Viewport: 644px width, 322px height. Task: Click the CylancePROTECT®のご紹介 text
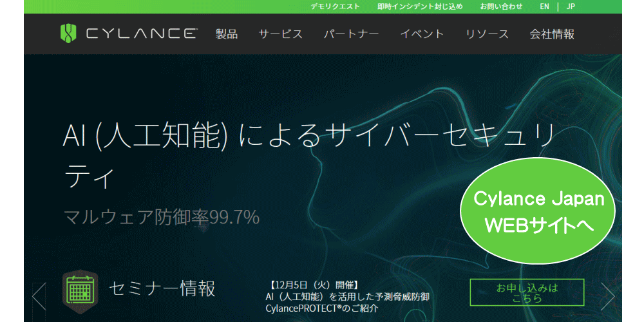click(x=322, y=308)
